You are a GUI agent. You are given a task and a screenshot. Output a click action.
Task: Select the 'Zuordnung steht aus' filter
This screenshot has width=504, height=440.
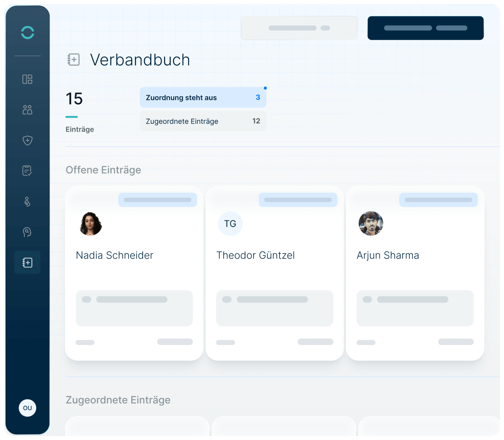(x=203, y=97)
